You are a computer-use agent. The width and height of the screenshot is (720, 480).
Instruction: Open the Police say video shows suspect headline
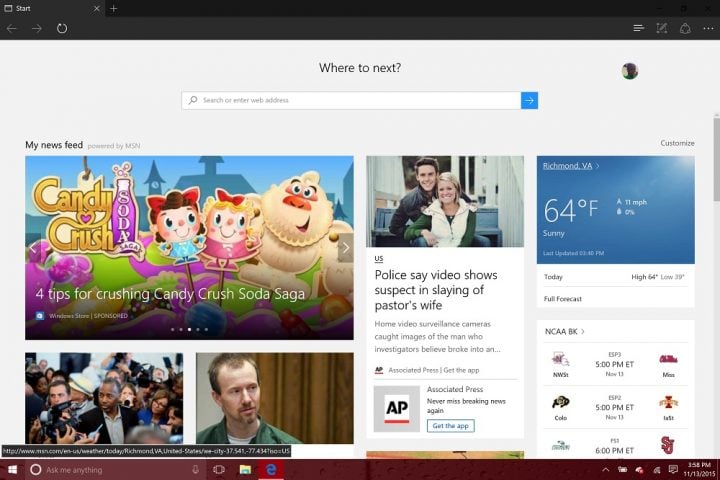(435, 289)
